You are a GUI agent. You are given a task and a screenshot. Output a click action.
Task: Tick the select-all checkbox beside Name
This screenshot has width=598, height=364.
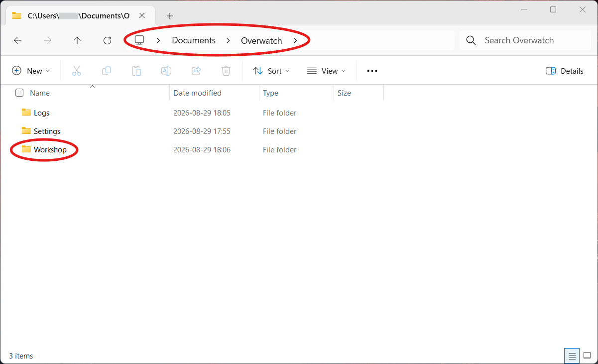19,93
